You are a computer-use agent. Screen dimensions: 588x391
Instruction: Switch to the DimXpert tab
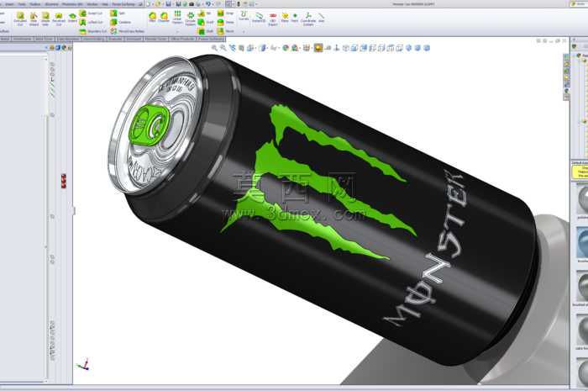click(134, 39)
